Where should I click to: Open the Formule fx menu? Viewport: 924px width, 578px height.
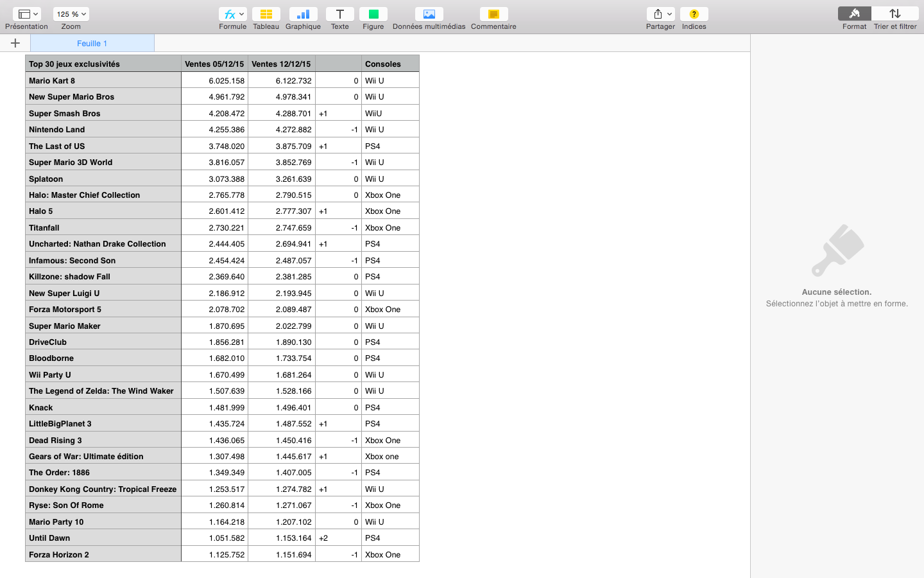coord(232,14)
